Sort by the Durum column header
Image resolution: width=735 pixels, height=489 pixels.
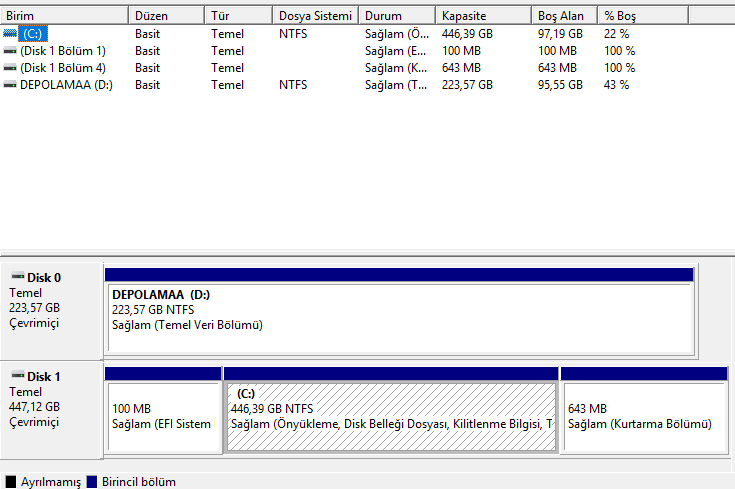(x=397, y=16)
